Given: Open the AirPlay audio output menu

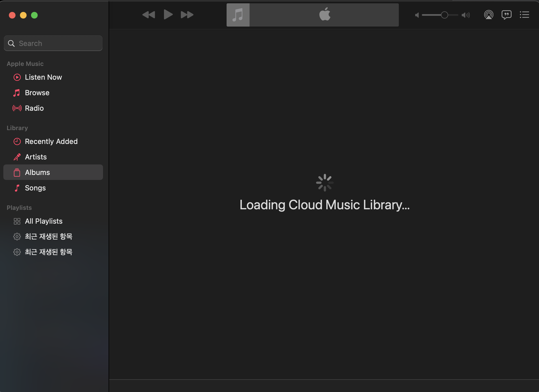Looking at the screenshot, I should [x=489, y=15].
